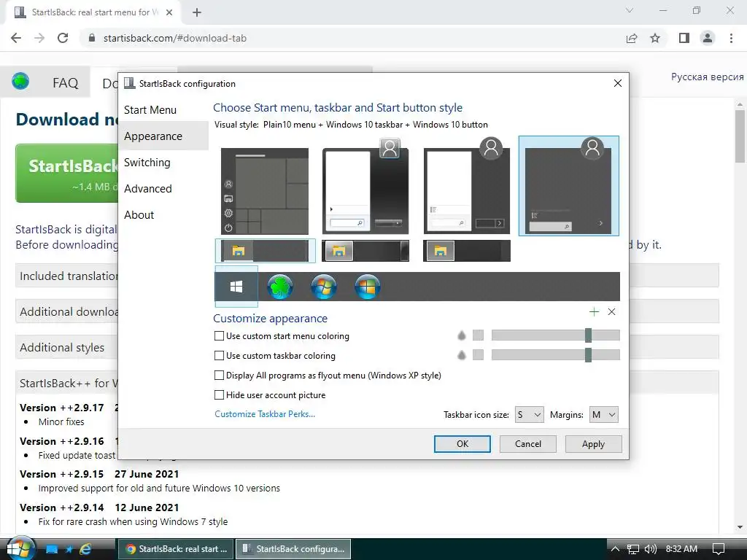Screen dimensions: 747x560
Task: Add a custom start button image with plus
Action: click(x=594, y=312)
